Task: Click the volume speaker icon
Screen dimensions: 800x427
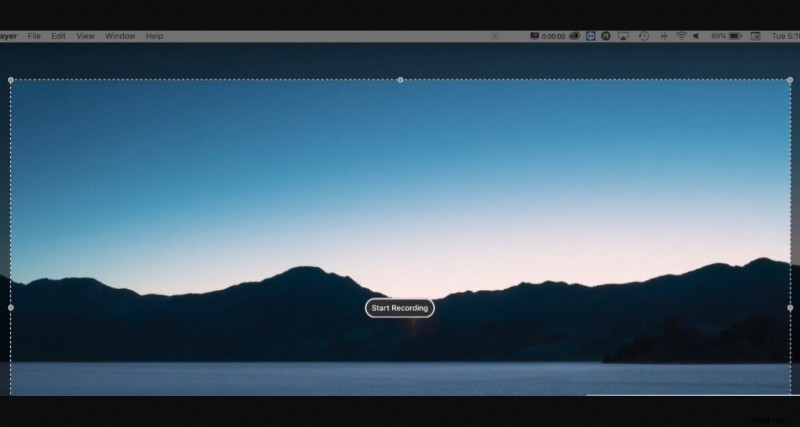Action: (x=696, y=36)
